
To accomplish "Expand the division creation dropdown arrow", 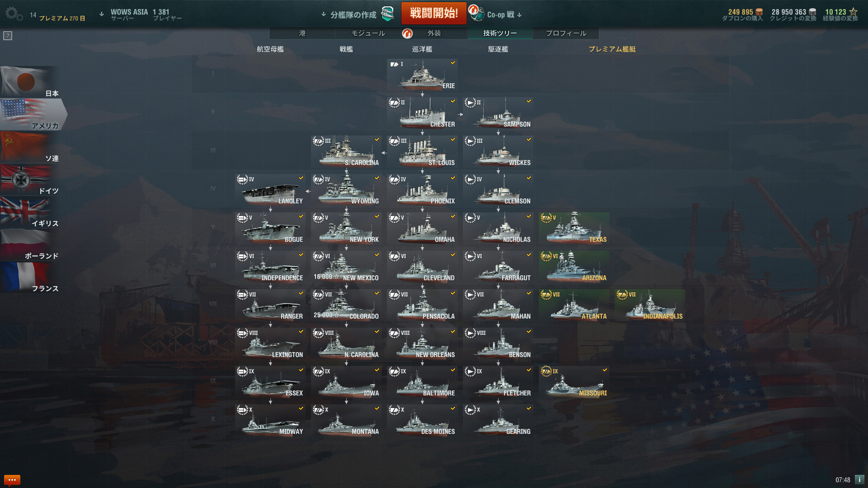I will tap(324, 14).
